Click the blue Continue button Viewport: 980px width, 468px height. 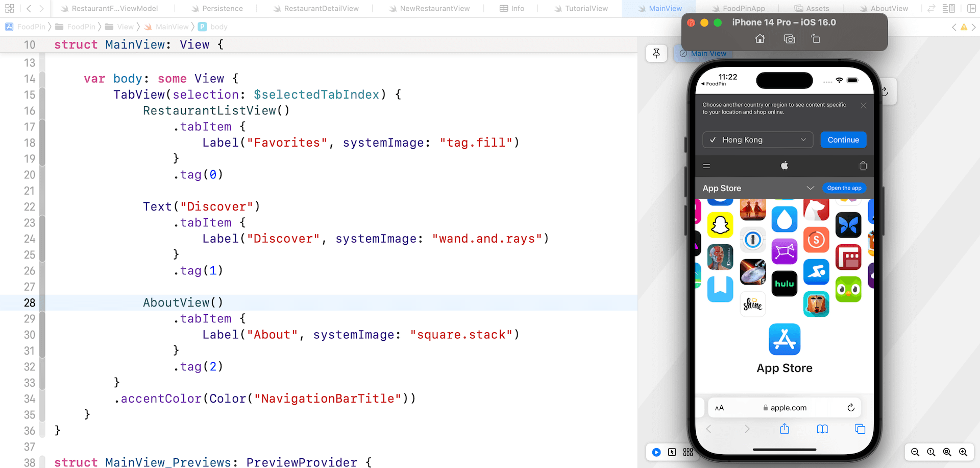click(843, 140)
